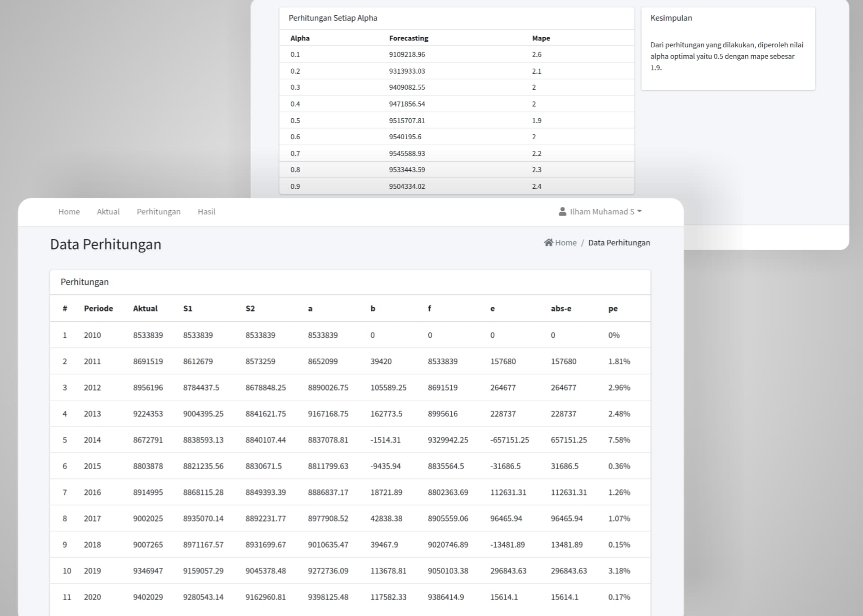Click the Aktual column header
The width and height of the screenshot is (863, 616).
click(x=145, y=308)
